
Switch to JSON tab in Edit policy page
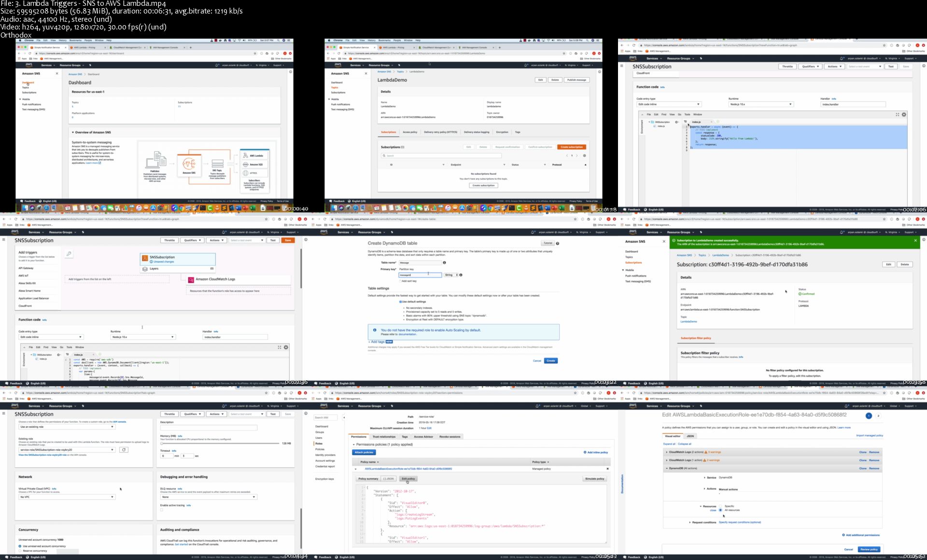click(690, 436)
